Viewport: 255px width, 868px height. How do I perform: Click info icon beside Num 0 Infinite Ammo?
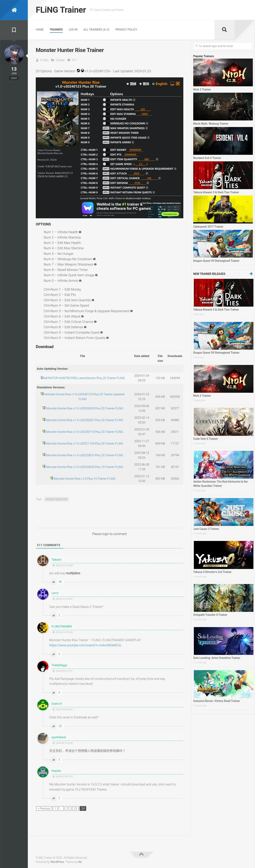click(x=80, y=281)
